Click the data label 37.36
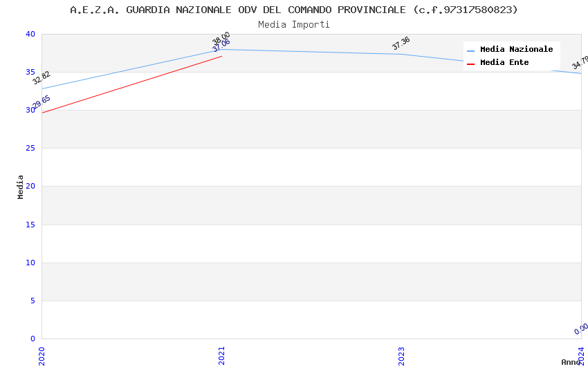Screen dimensions: 588x380 tap(401, 43)
